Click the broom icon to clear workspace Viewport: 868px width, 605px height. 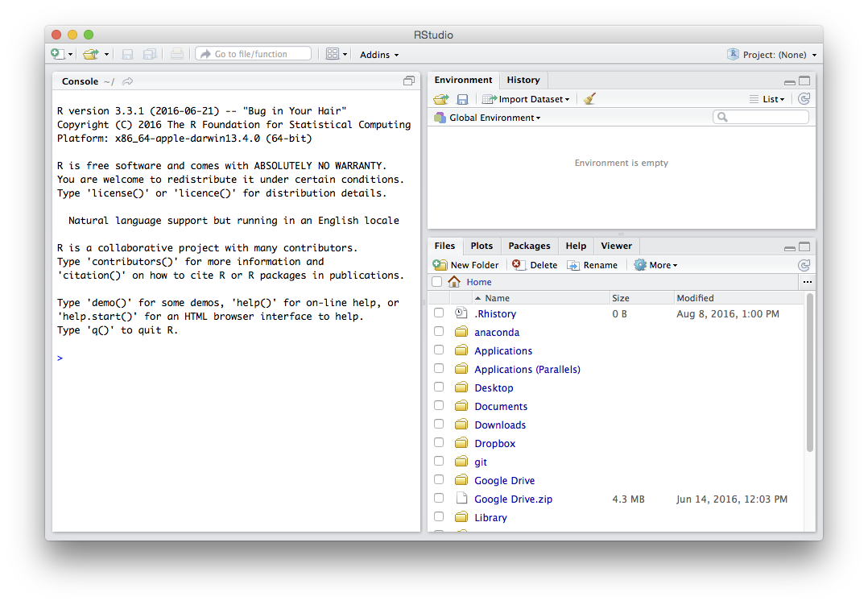[589, 98]
